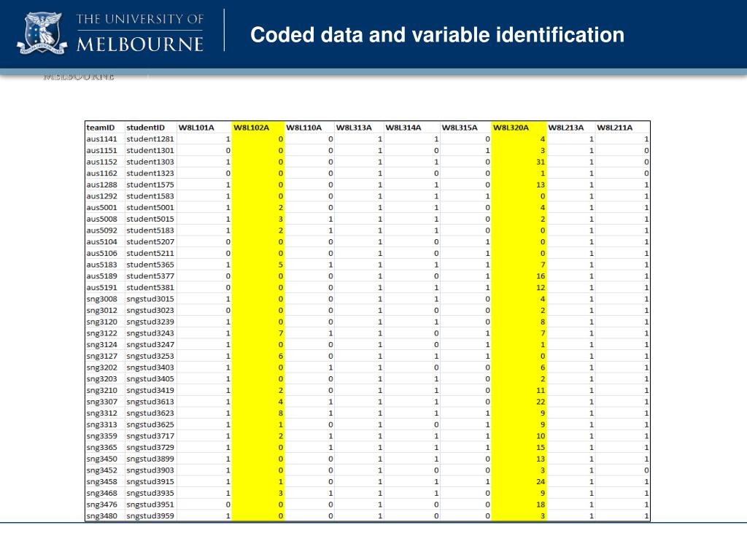Click the slide title 'Coded data and variable identification'
747x560 pixels.
pyautogui.click(x=438, y=35)
